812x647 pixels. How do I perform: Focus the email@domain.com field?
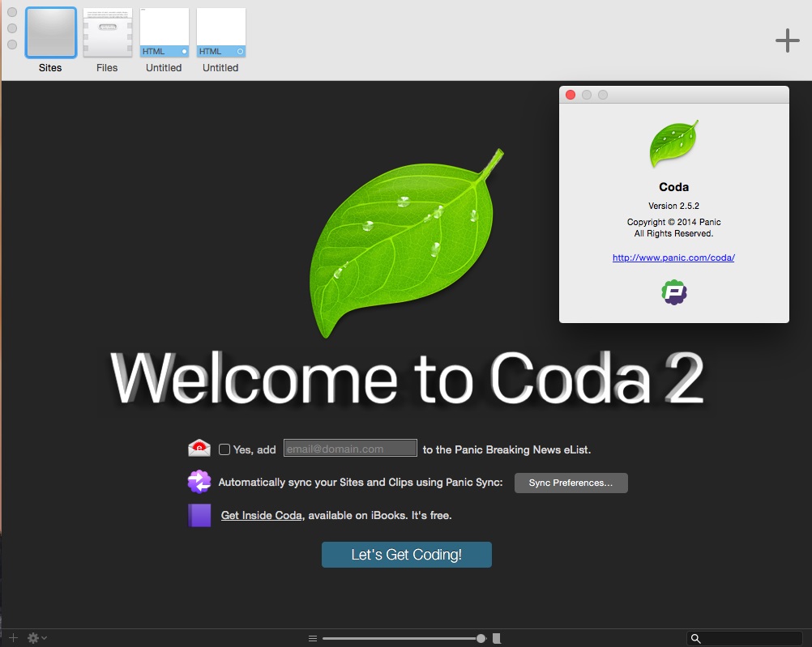350,449
